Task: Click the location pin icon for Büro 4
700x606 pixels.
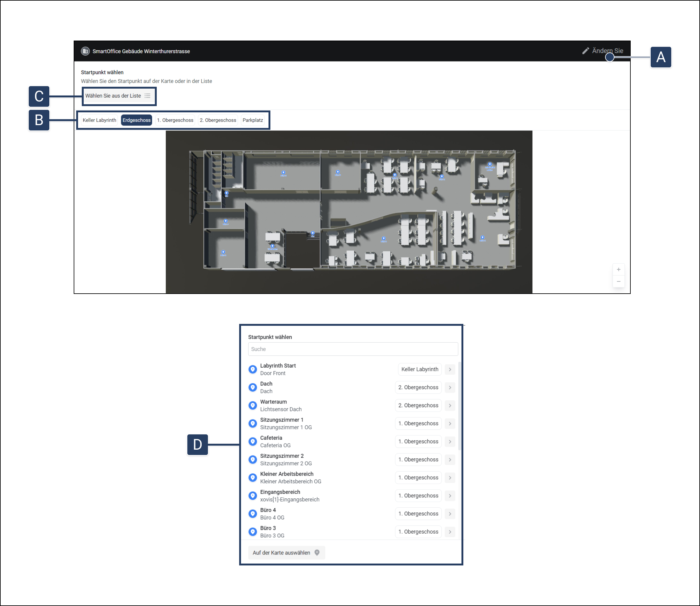Action: [x=252, y=514]
